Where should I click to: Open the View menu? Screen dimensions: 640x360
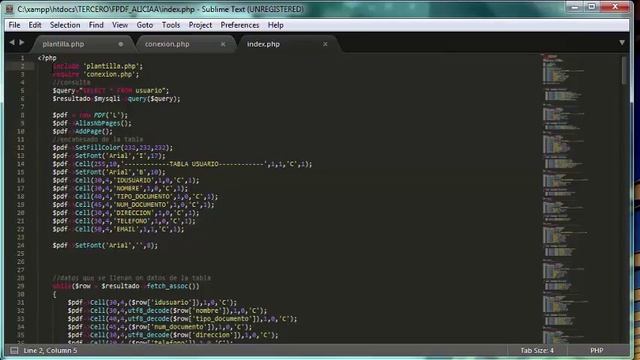pos(120,25)
